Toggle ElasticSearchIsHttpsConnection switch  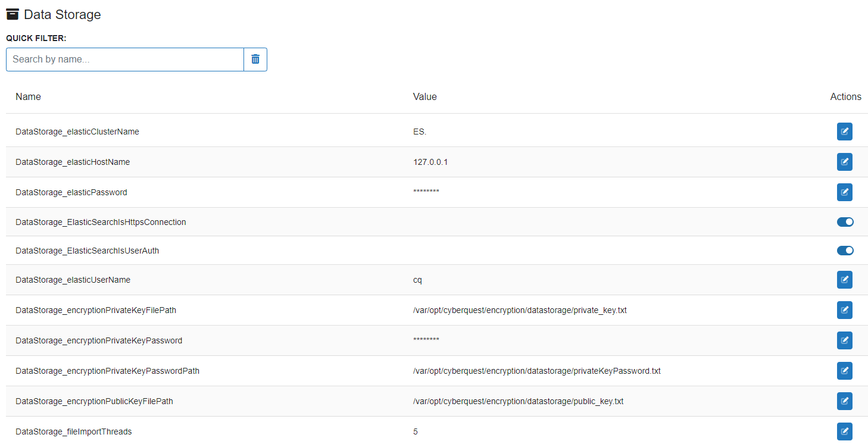[x=845, y=222]
